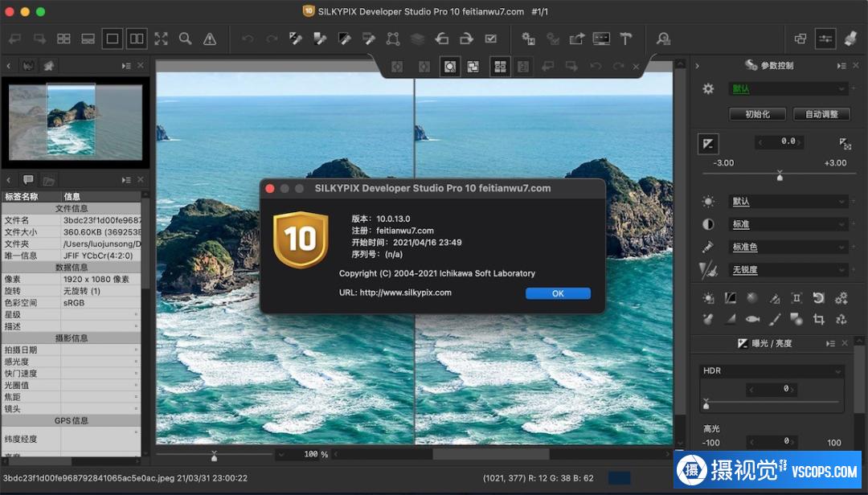The image size is (868, 495).
Task: Open the pin tab beside histogram tab
Action: click(49, 66)
